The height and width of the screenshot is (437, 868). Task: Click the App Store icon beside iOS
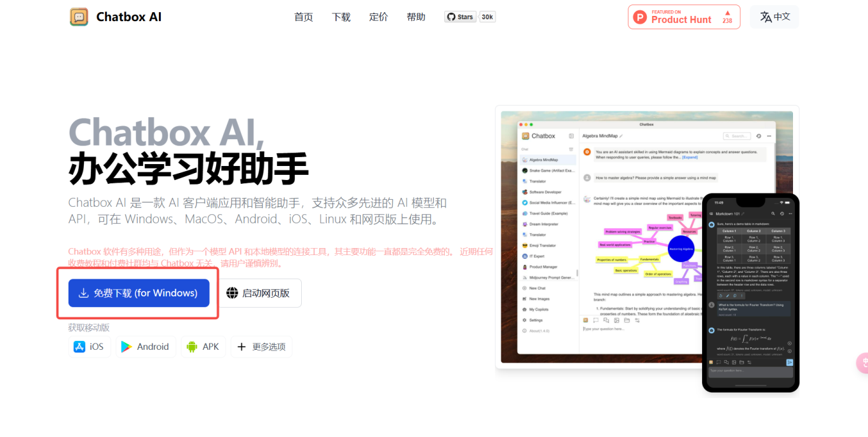(x=79, y=347)
